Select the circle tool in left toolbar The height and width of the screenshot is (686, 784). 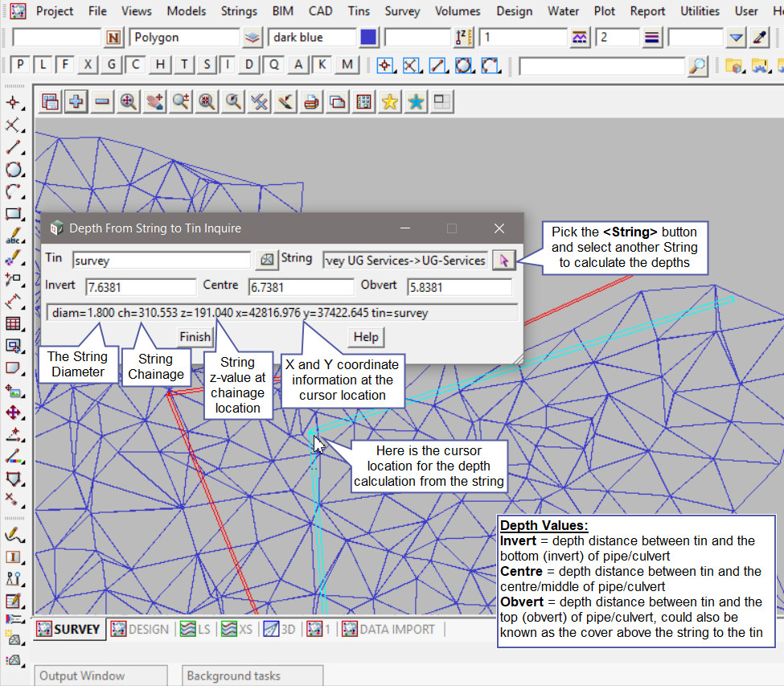13,170
